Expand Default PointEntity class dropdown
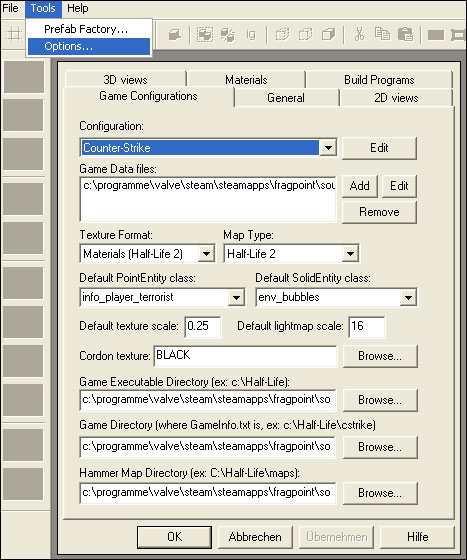 click(236, 297)
